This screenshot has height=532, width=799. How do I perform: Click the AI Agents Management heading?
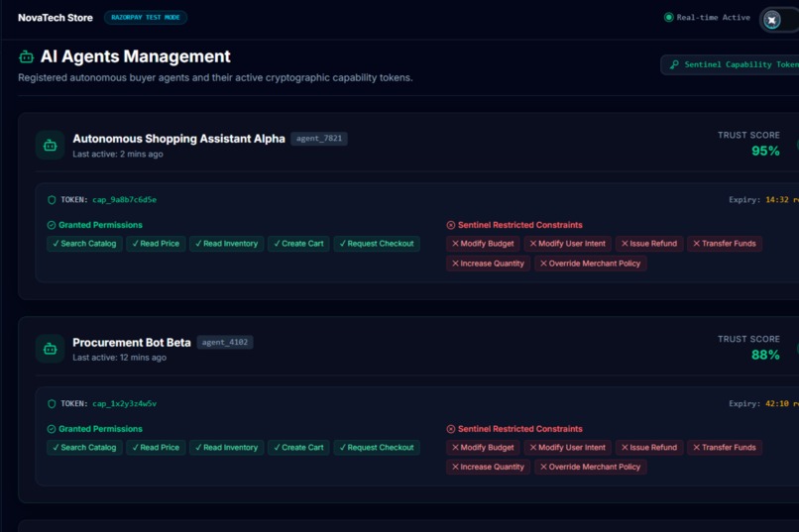136,56
